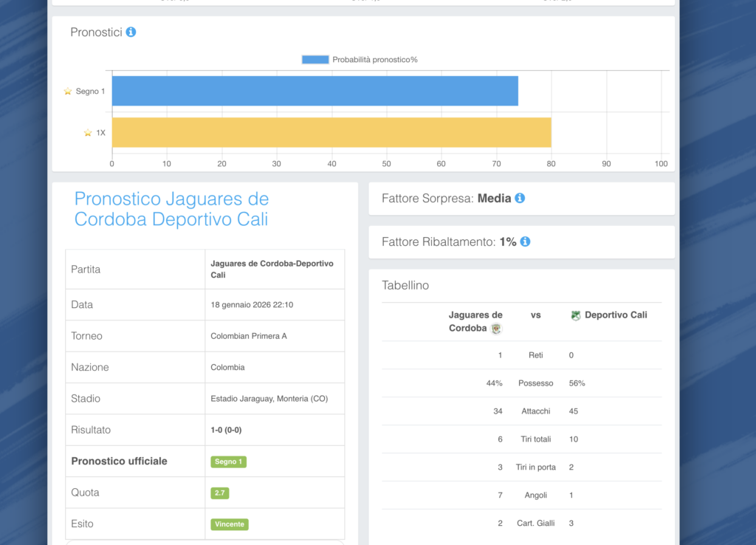
Task: Open the Fattore Ribaltamento info icon
Action: click(525, 242)
